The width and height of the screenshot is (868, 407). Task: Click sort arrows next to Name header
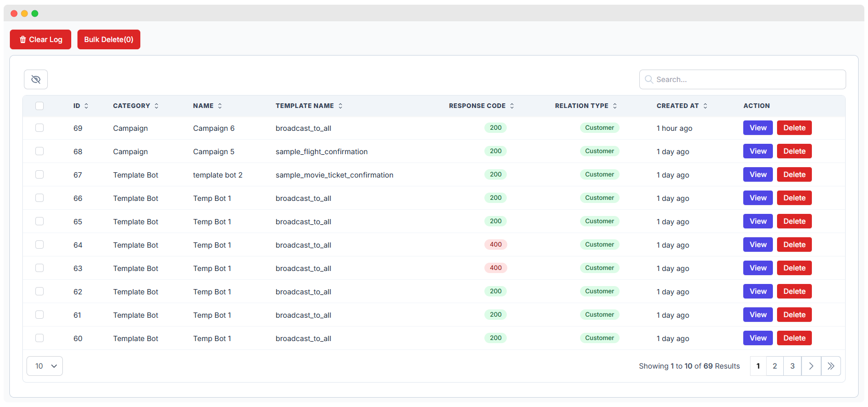point(220,106)
